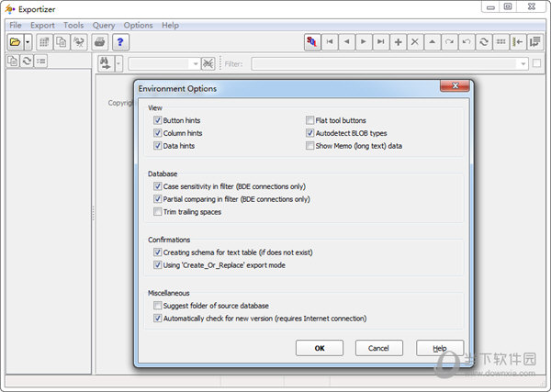Enable Trim trailing spaces

pos(157,212)
